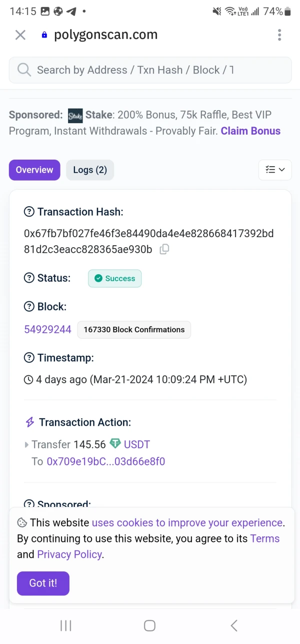Open block 54929244 link
Viewport: 300px width, 644px height.
pyautogui.click(x=47, y=329)
